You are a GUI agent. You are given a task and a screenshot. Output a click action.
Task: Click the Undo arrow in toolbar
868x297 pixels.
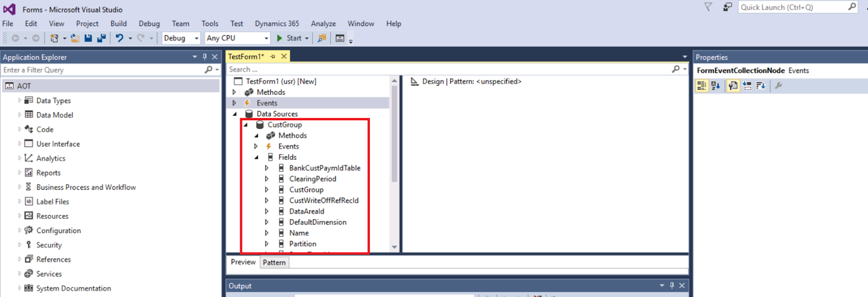(119, 38)
